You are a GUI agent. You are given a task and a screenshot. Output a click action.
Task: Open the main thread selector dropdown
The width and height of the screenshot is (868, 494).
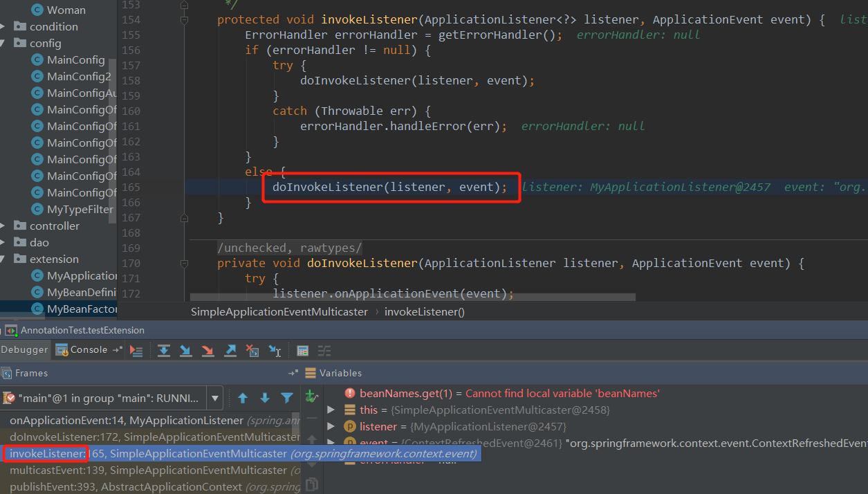[x=215, y=398]
